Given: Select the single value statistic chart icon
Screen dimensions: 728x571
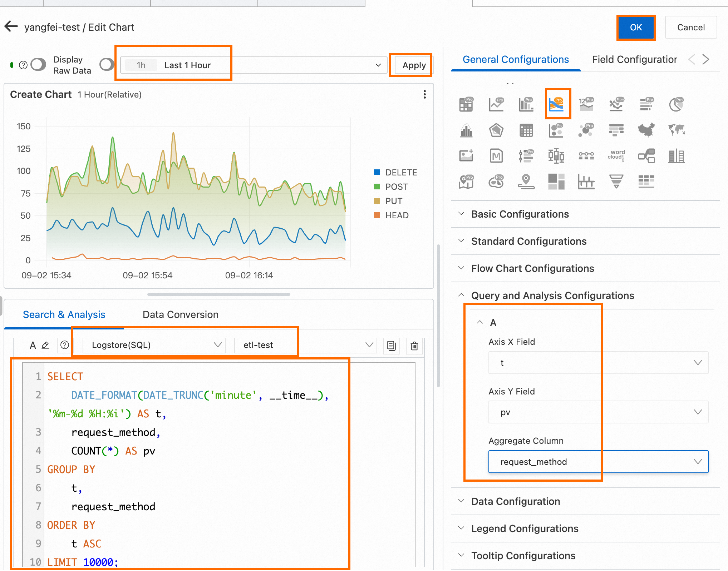Looking at the screenshot, I should (x=586, y=104).
